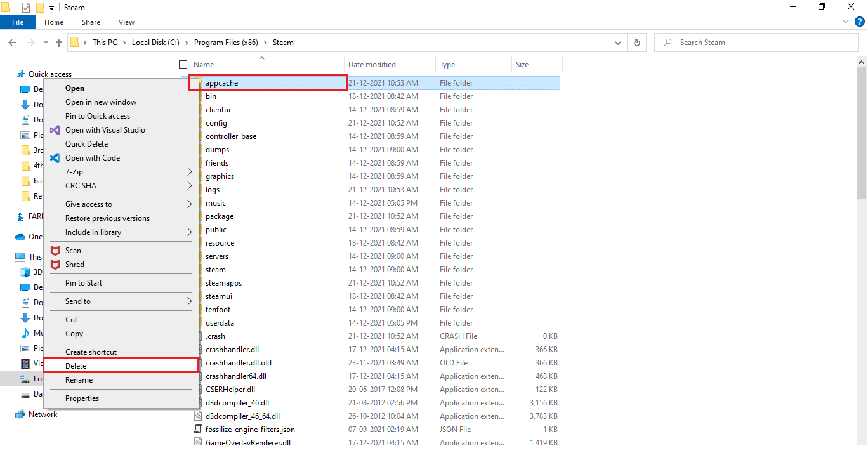Choose Open in new window
This screenshot has height=467, width=868.
(100, 102)
